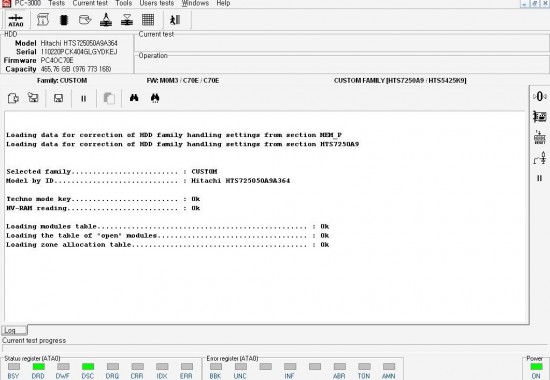Image resolution: width=550 pixels, height=380 pixels.
Task: Click the ERR status indicator
Action: (x=187, y=367)
